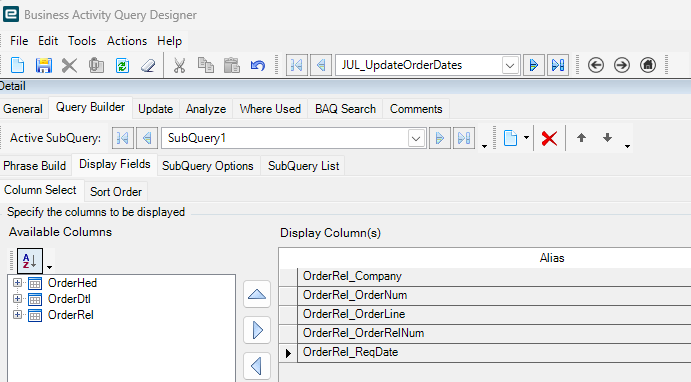
Task: Save the BAQ with the floppy disk icon
Action: [x=44, y=66]
